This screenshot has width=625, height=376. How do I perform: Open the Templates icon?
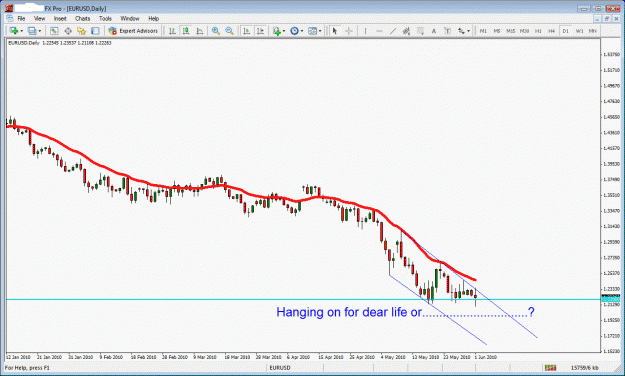312,31
